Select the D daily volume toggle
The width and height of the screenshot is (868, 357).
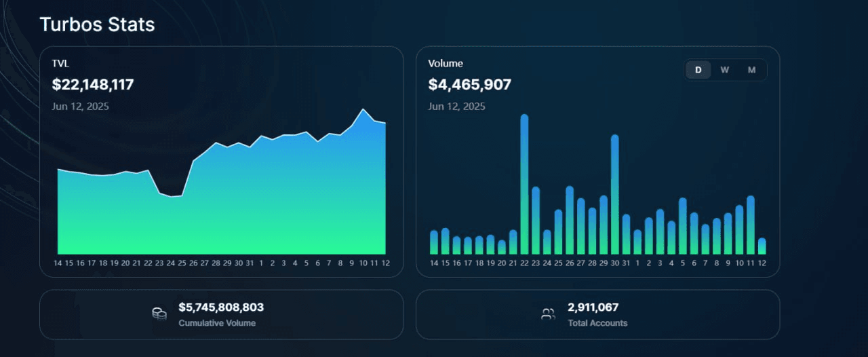pos(698,70)
